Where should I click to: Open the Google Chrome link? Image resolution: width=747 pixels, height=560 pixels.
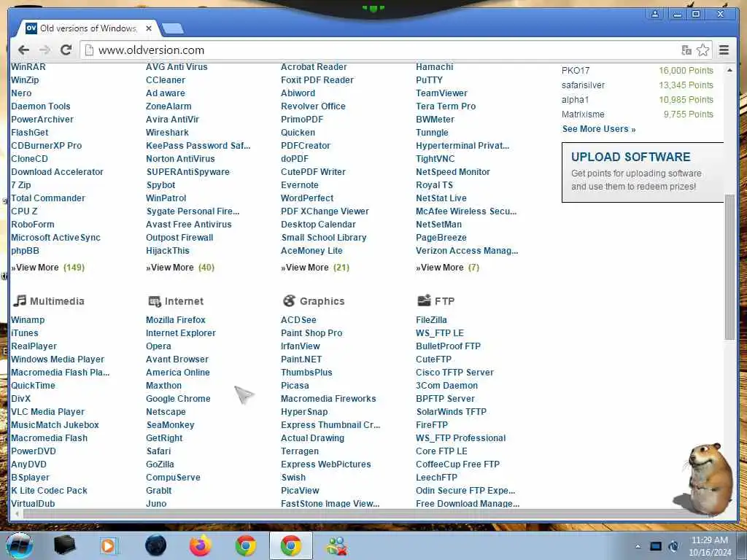coord(178,399)
